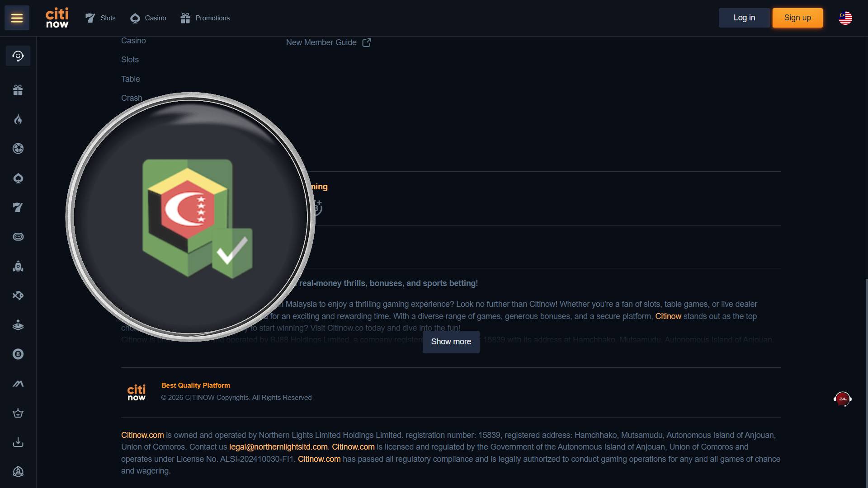The image size is (868, 488).
Task: Select the flame hot games icon
Action: [x=18, y=119]
